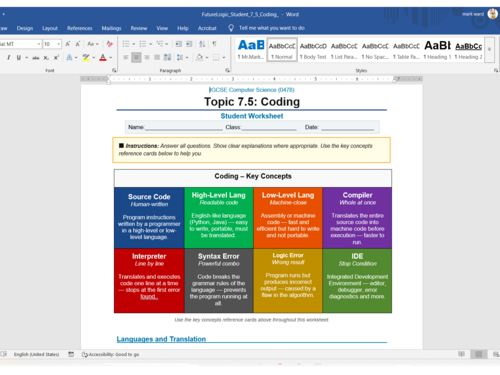Click English (United States) language indicator
The width and height of the screenshot is (500, 375).
point(36,354)
